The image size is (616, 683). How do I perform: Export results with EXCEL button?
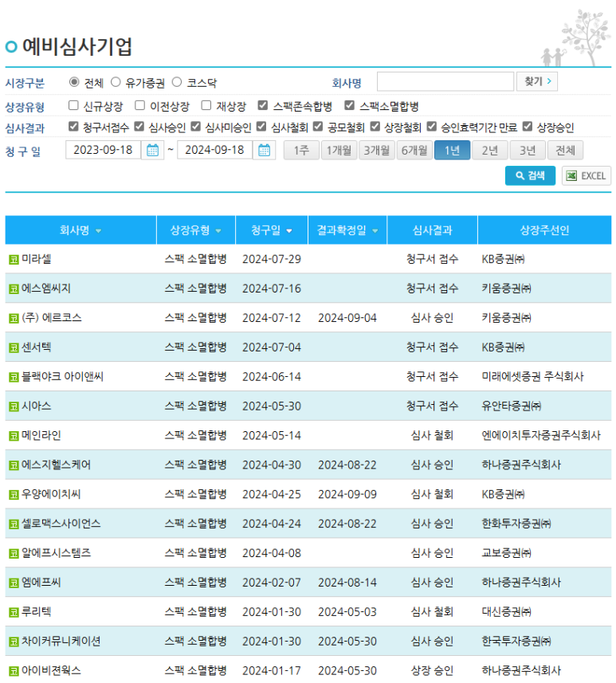[587, 176]
